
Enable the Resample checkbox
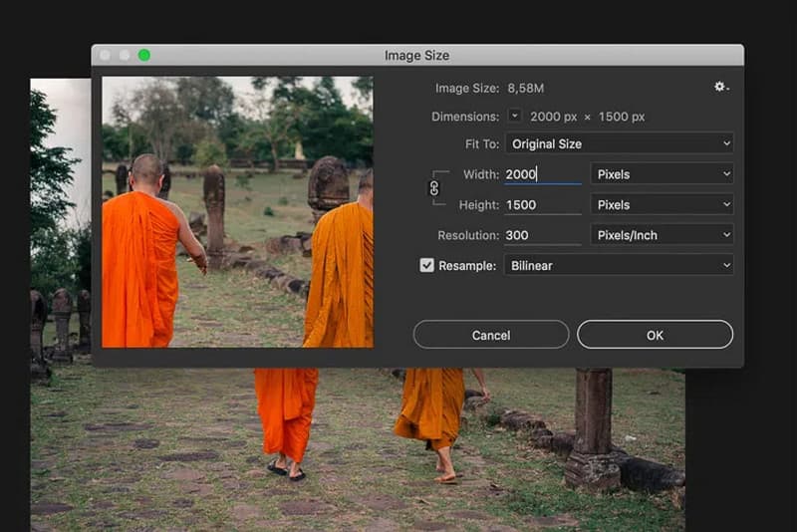(426, 266)
